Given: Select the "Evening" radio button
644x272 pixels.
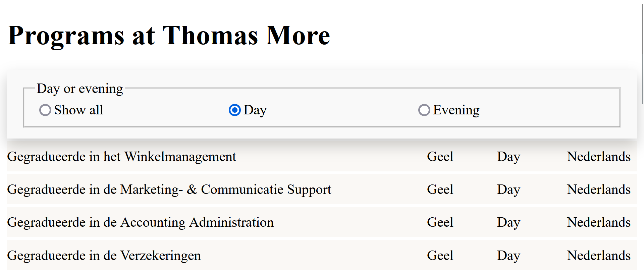Looking at the screenshot, I should 424,110.
